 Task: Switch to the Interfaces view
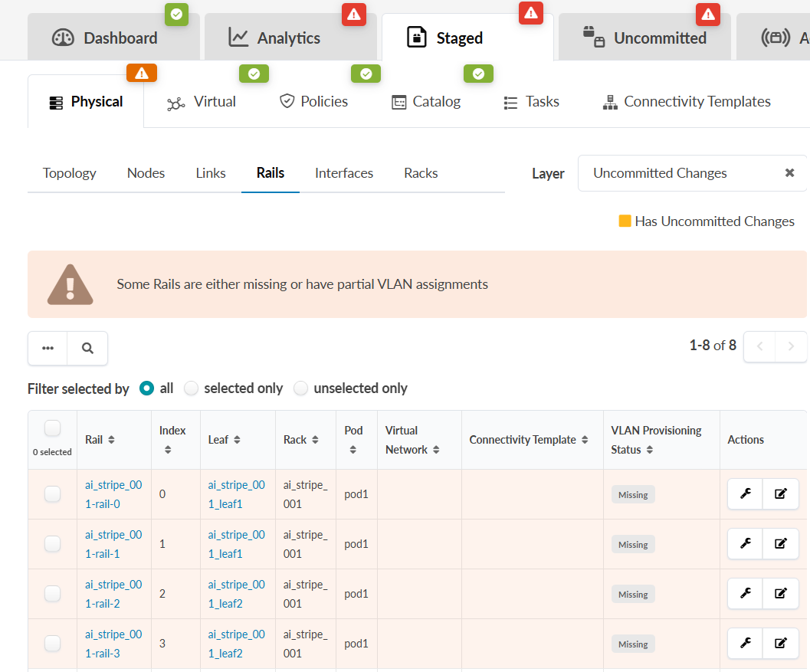click(x=344, y=173)
